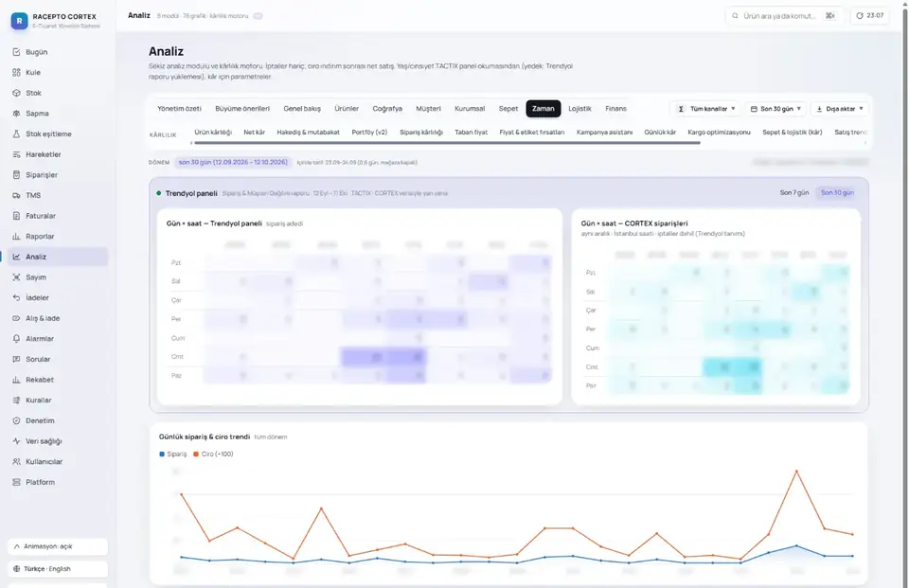Viewport: 909px width, 588px height.
Task: Switch language with Türkçe · English toggle
Action: pos(58,569)
